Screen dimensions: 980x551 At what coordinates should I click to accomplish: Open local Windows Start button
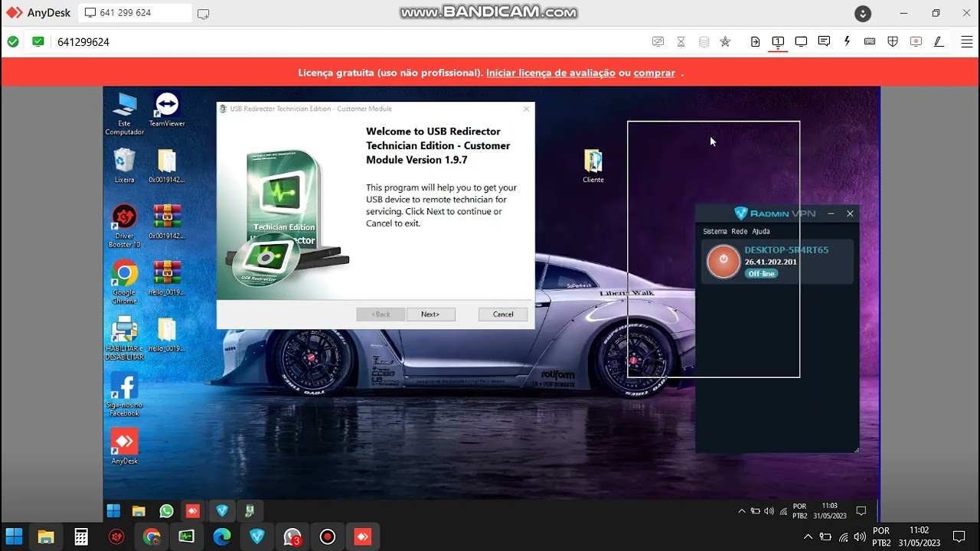[x=14, y=536]
